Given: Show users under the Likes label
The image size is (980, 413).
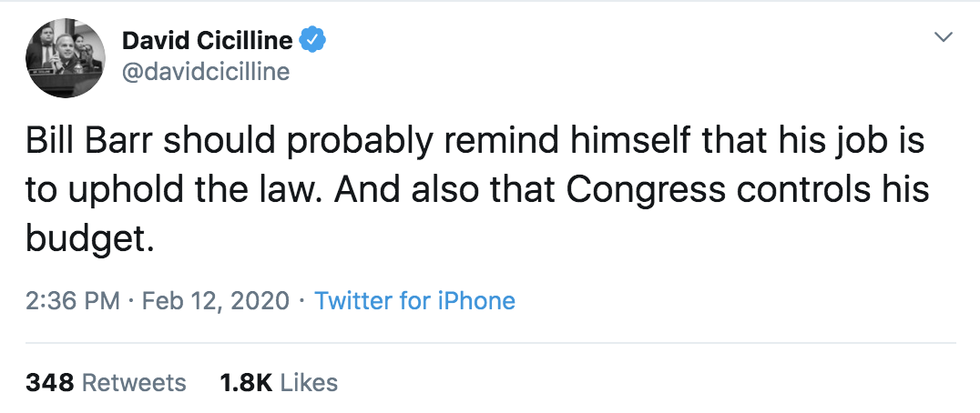Looking at the screenshot, I should coord(309,383).
